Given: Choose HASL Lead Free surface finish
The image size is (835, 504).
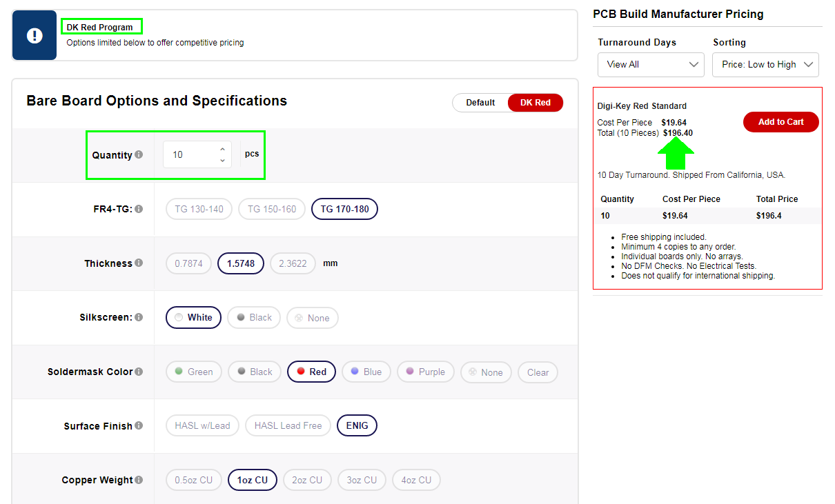Looking at the screenshot, I should click(x=288, y=425).
